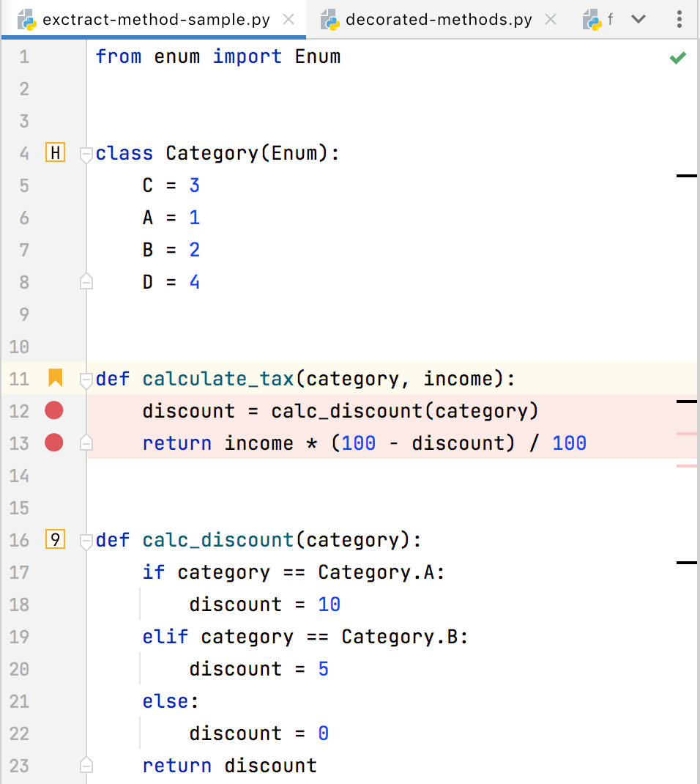Collapse the calc_discount function fold on line 16
The width and height of the screenshot is (700, 784).
[x=86, y=541]
